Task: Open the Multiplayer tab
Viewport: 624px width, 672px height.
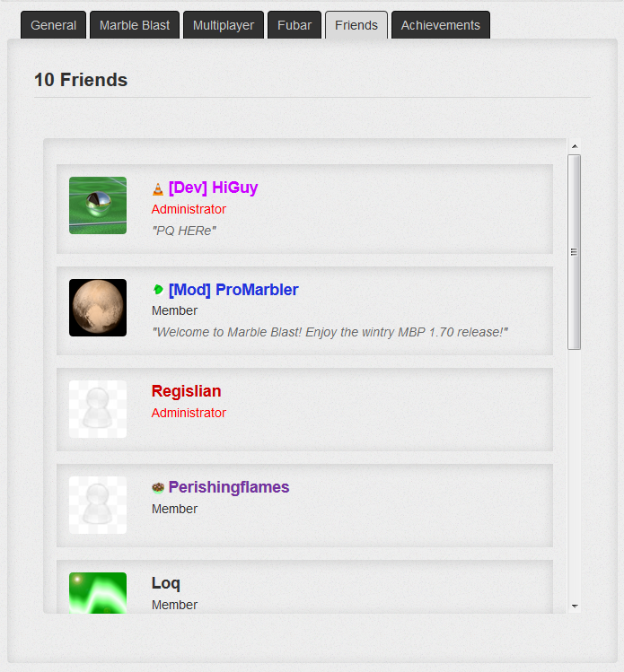Action: pos(224,25)
